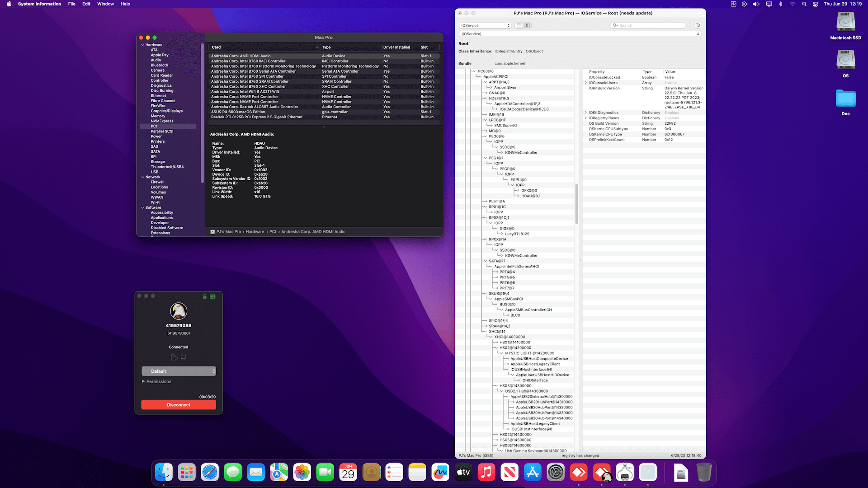Open Launchpad from the Dock

[187, 473]
